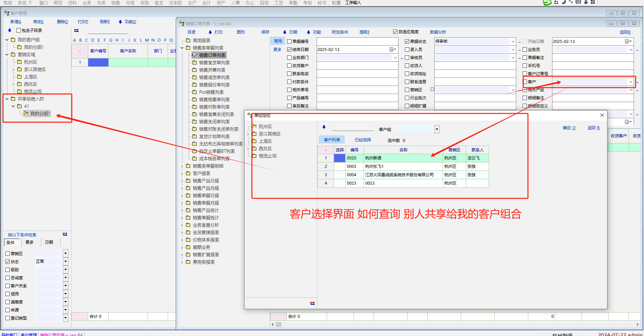Open the 杭州区 folder in 单位定位 tree
The height and width of the screenshot is (336, 644).
coord(255,127)
